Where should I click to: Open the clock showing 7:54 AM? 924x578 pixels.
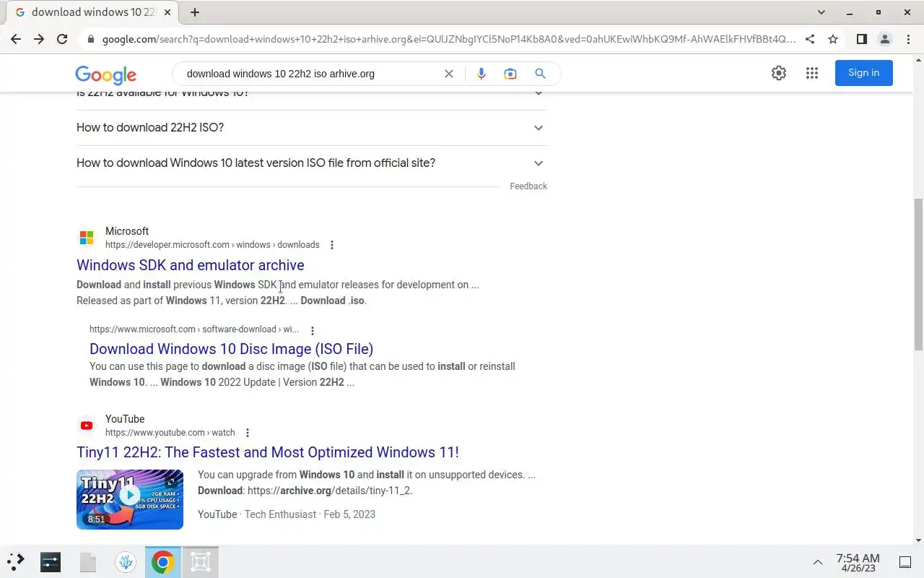tap(858, 562)
